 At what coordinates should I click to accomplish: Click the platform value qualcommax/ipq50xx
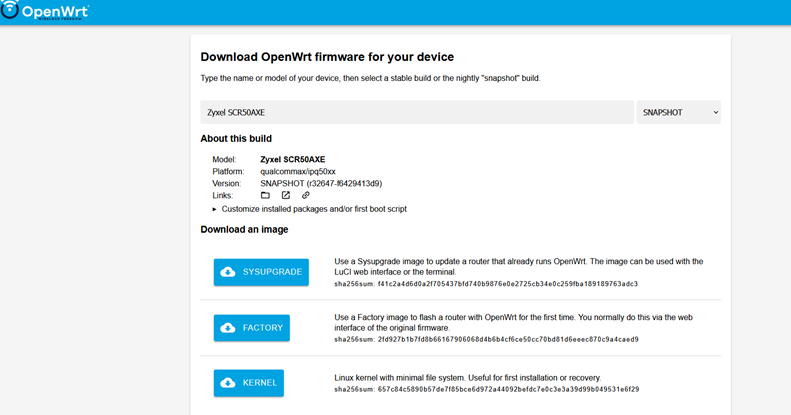(298, 171)
